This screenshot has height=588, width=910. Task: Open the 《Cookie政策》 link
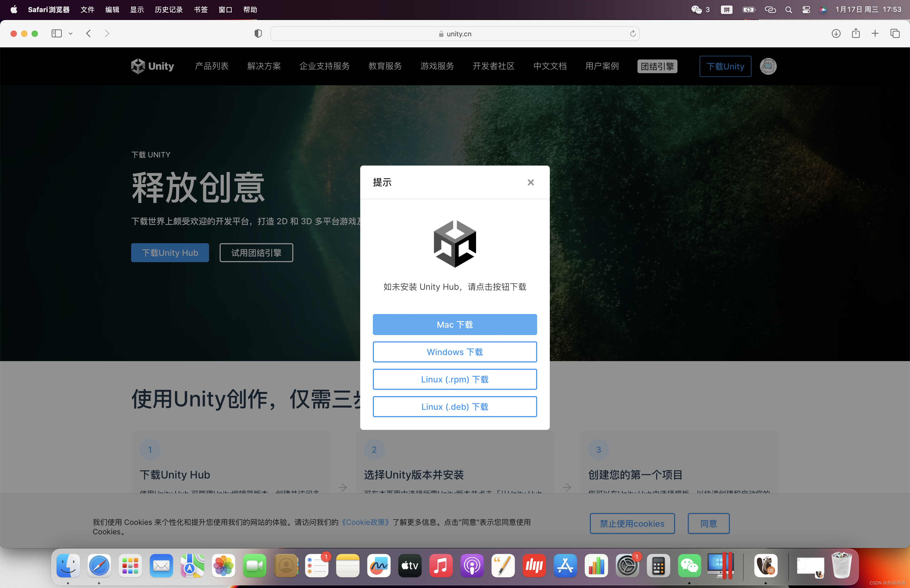[x=365, y=522]
